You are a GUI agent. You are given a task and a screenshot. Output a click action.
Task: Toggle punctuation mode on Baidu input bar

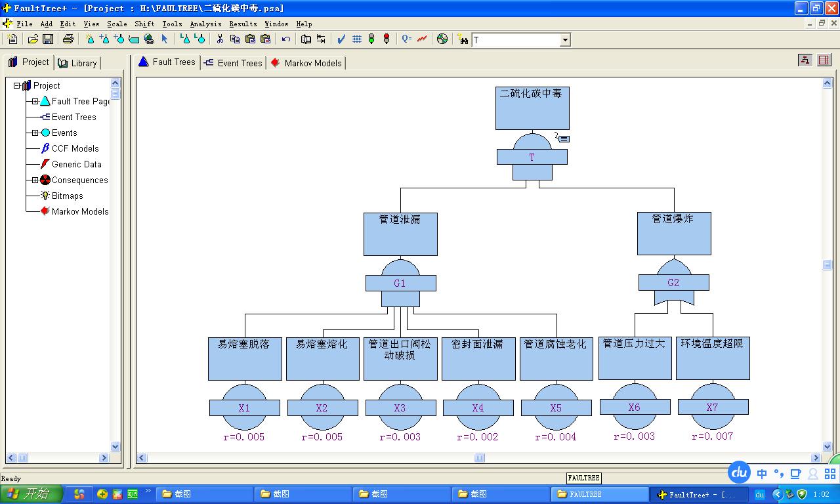point(779,473)
